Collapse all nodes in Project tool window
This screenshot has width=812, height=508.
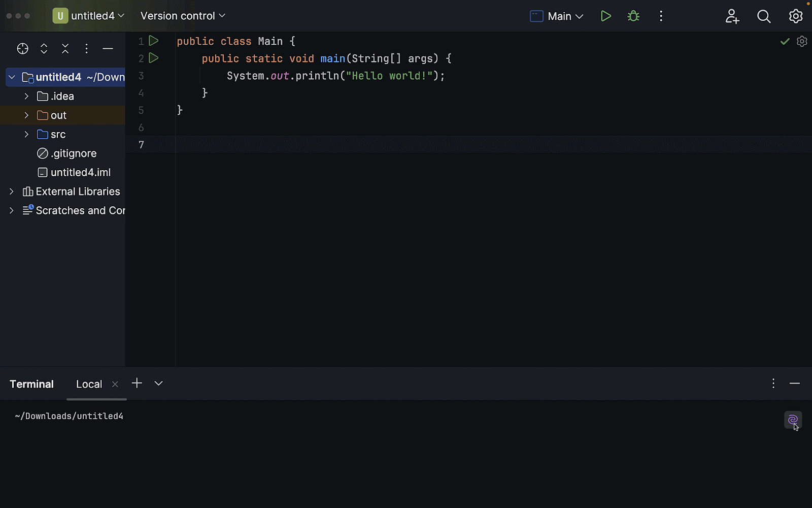[x=65, y=49]
